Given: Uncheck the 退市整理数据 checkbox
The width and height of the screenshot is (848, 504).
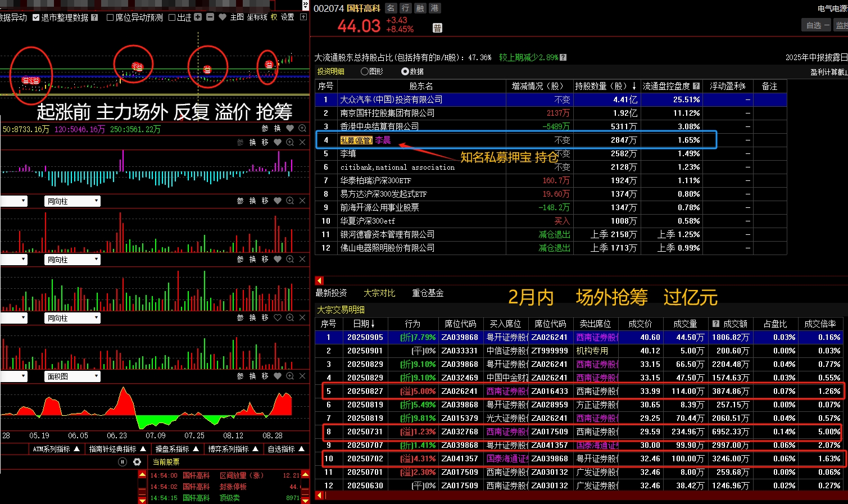Looking at the screenshot, I should pos(36,17).
